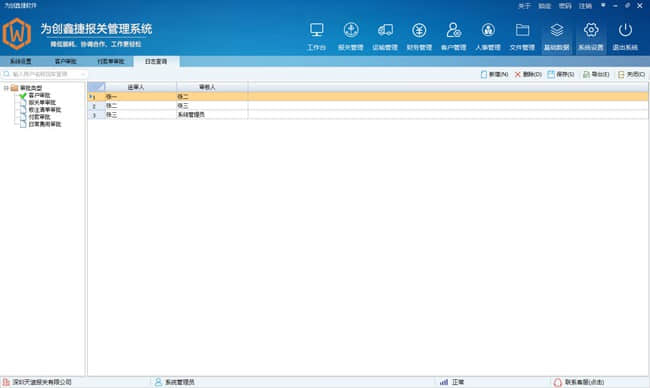Click the 退出系统 power icon
Viewport: 650px width, 388px height.
pyautogui.click(x=625, y=30)
